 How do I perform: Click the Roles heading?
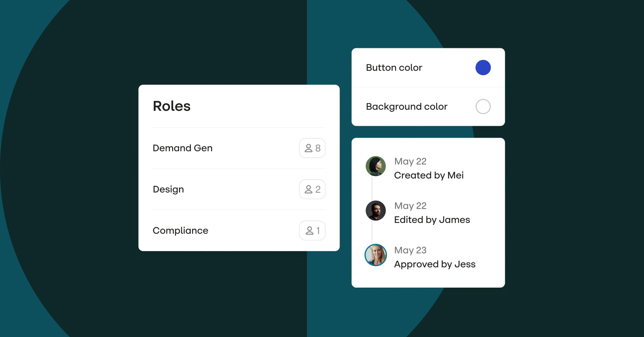click(x=172, y=106)
